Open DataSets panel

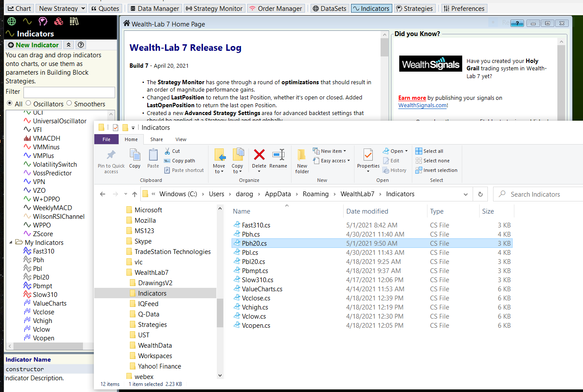pyautogui.click(x=330, y=8)
